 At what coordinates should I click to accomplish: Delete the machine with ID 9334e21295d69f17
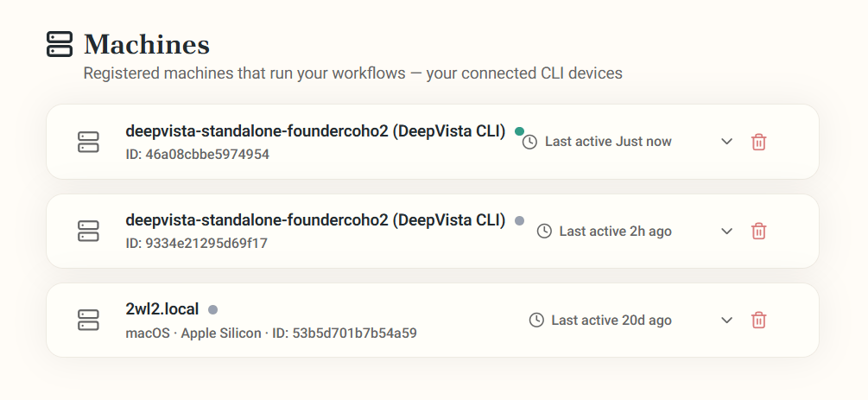[758, 231]
